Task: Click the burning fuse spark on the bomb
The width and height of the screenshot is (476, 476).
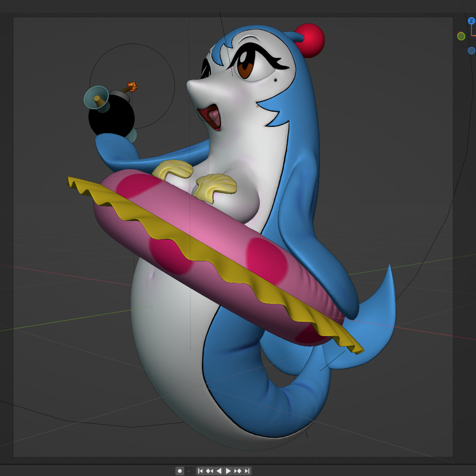Action: point(132,86)
